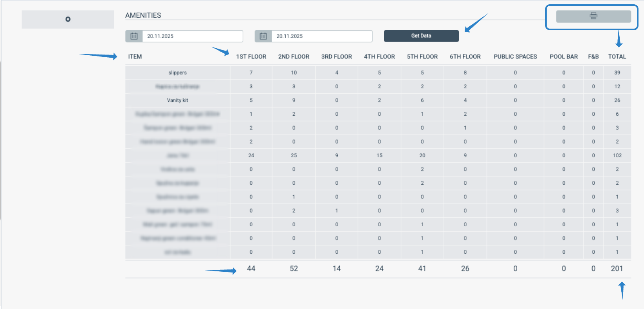The height and width of the screenshot is (309, 644).
Task: Click the AMENITIES heading
Action: 143,15
